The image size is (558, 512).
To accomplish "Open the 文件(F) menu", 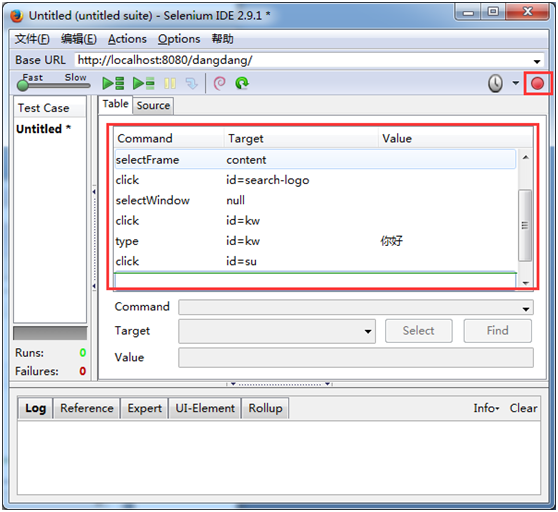I will tap(32, 39).
